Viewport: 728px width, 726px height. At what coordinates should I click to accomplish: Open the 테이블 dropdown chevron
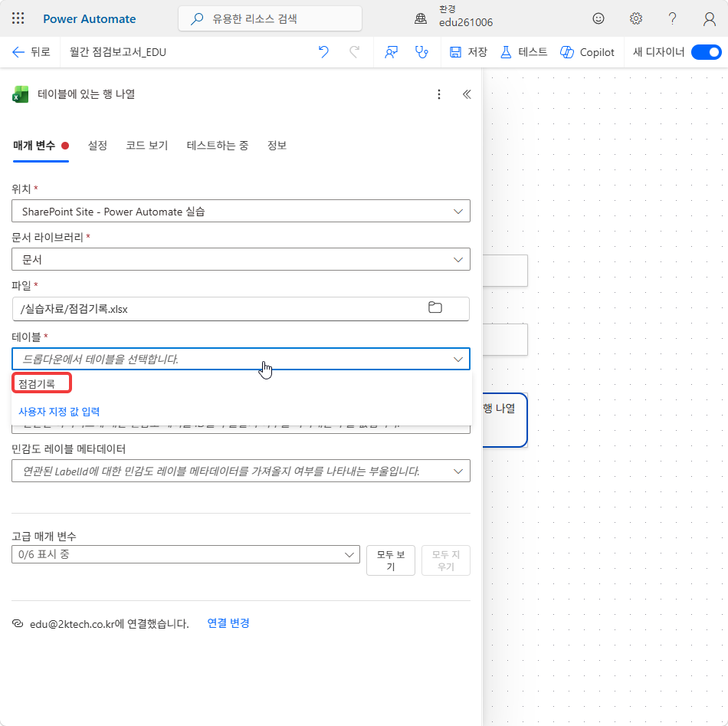click(457, 359)
